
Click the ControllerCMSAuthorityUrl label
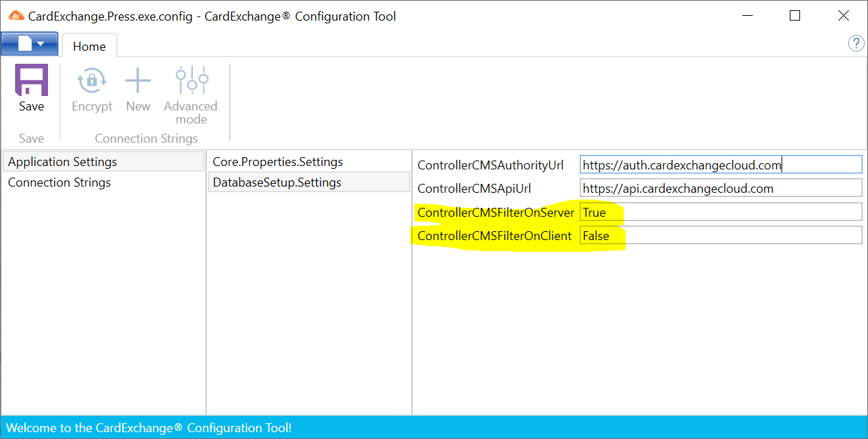pyautogui.click(x=491, y=165)
